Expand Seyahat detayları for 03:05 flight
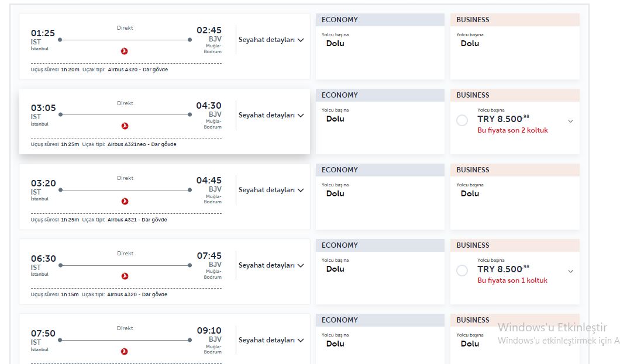The width and height of the screenshot is (620, 364). 271,116
